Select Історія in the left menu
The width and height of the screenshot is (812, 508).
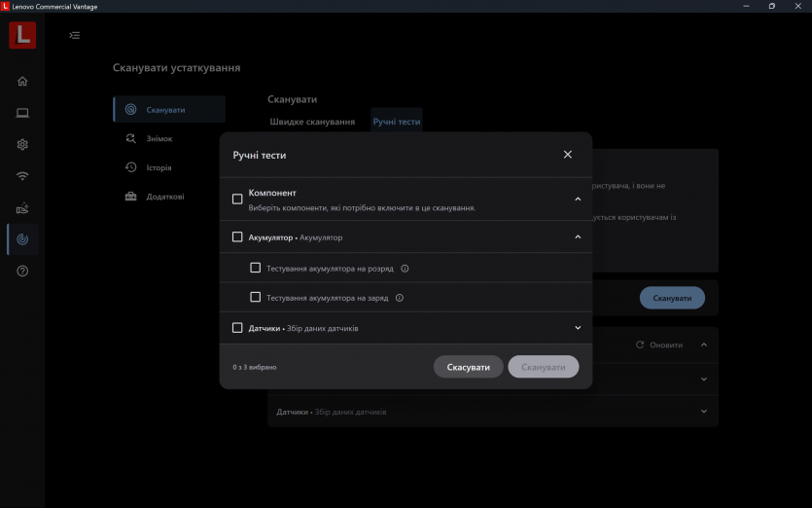pos(159,167)
